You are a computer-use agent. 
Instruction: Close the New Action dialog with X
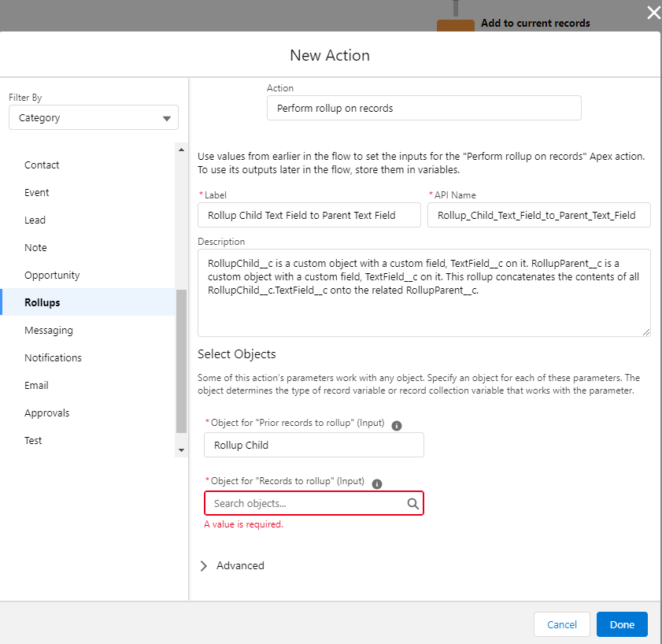click(x=653, y=13)
